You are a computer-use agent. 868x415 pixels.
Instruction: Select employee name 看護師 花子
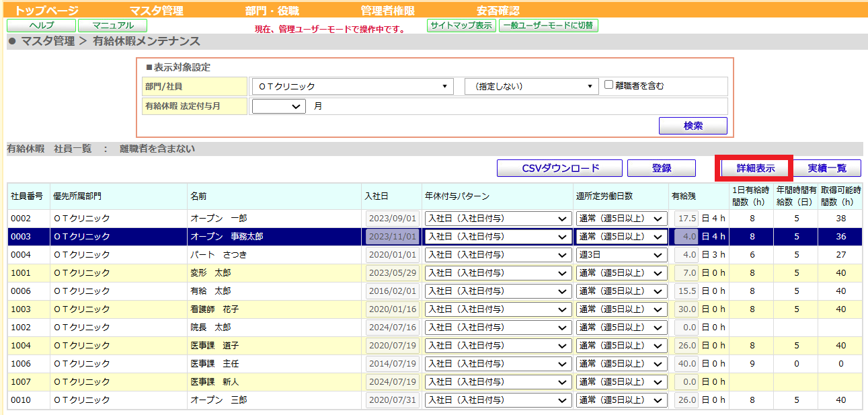pyautogui.click(x=214, y=309)
